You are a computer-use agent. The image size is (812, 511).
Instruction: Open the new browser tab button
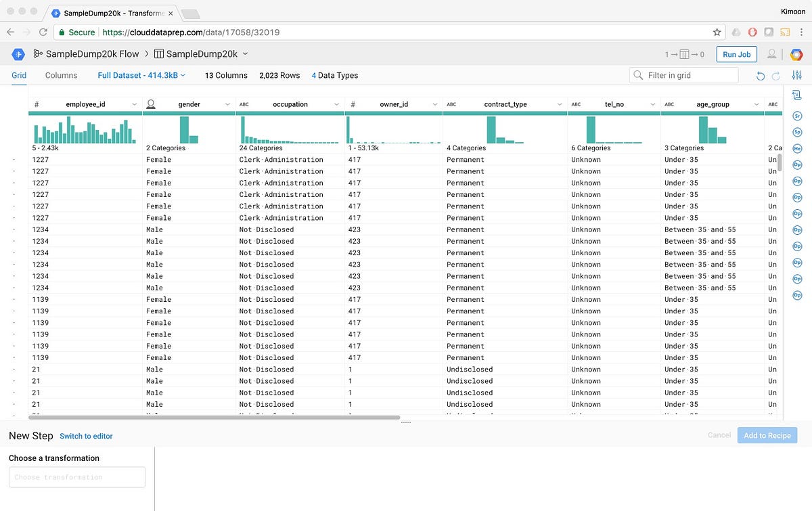190,14
